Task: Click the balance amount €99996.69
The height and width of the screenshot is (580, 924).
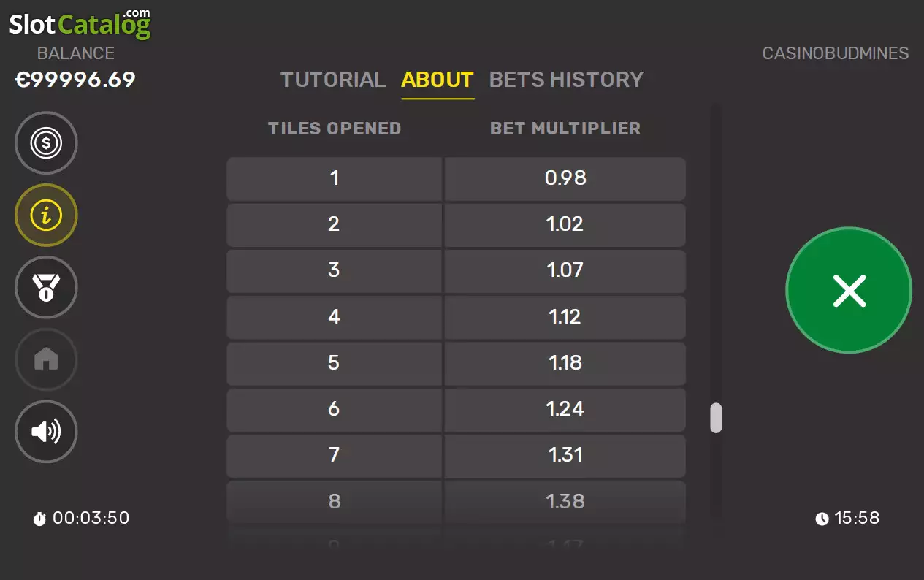Action: pos(76,80)
